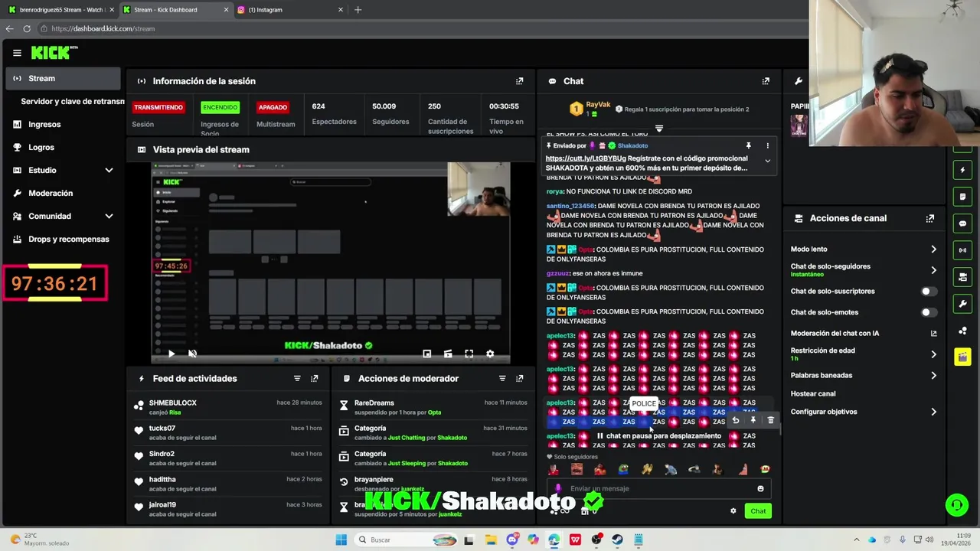Viewport: 980px width, 551px height.
Task: Pop out the Chat panel
Action: [766, 81]
